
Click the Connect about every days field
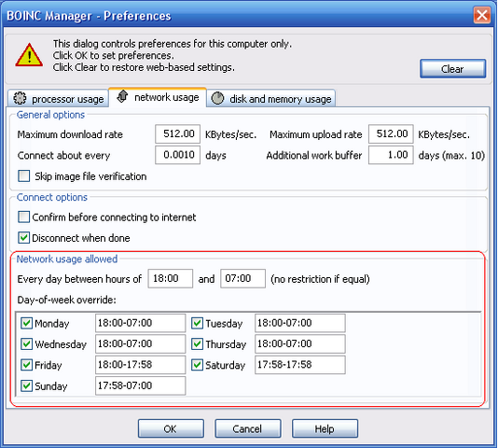[177, 155]
